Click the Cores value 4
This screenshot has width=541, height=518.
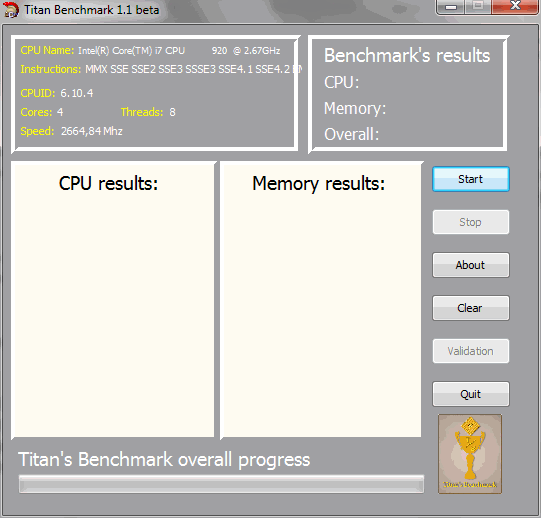60,112
